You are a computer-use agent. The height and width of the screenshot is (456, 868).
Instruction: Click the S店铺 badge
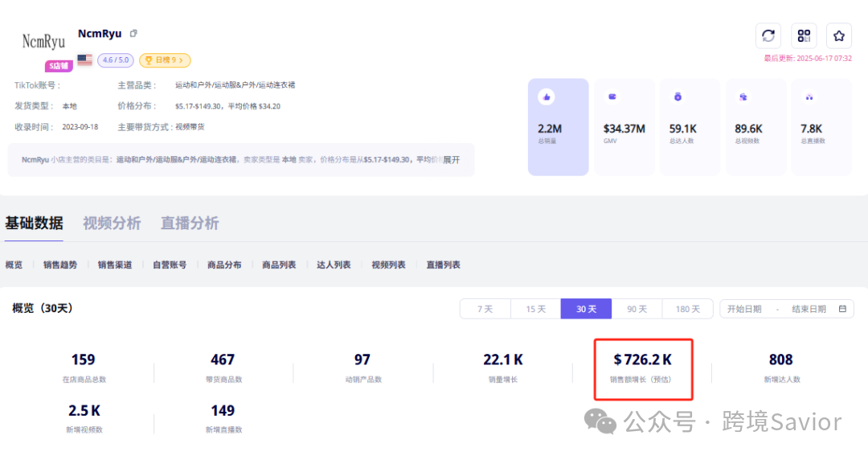pos(58,66)
